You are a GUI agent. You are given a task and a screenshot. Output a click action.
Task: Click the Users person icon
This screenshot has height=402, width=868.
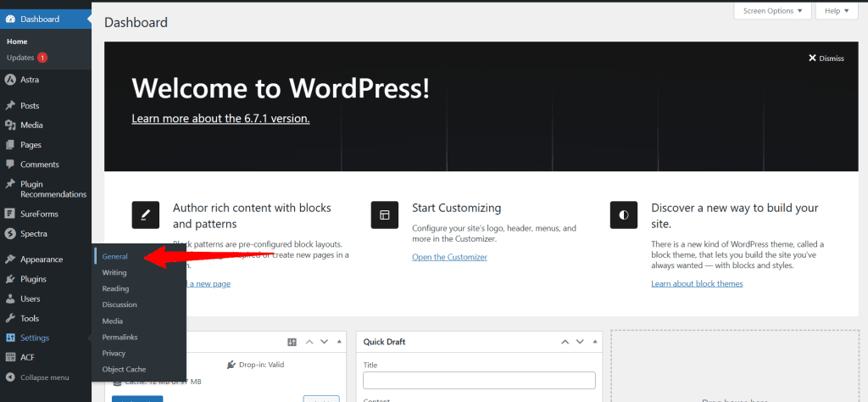pos(10,299)
